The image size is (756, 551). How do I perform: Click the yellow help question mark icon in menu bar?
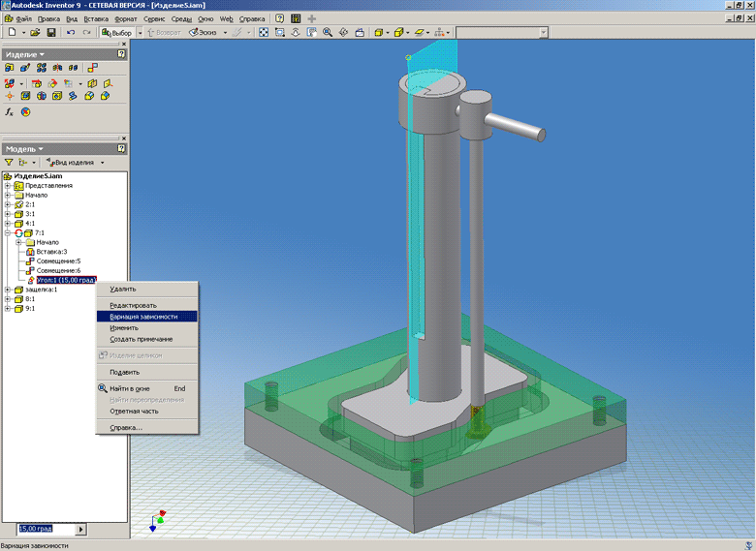(280, 18)
